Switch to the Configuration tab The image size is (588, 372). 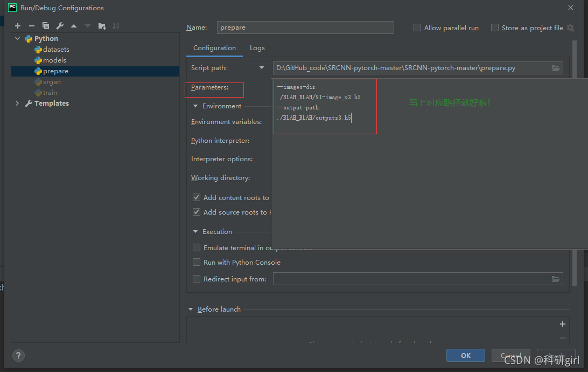pos(214,48)
